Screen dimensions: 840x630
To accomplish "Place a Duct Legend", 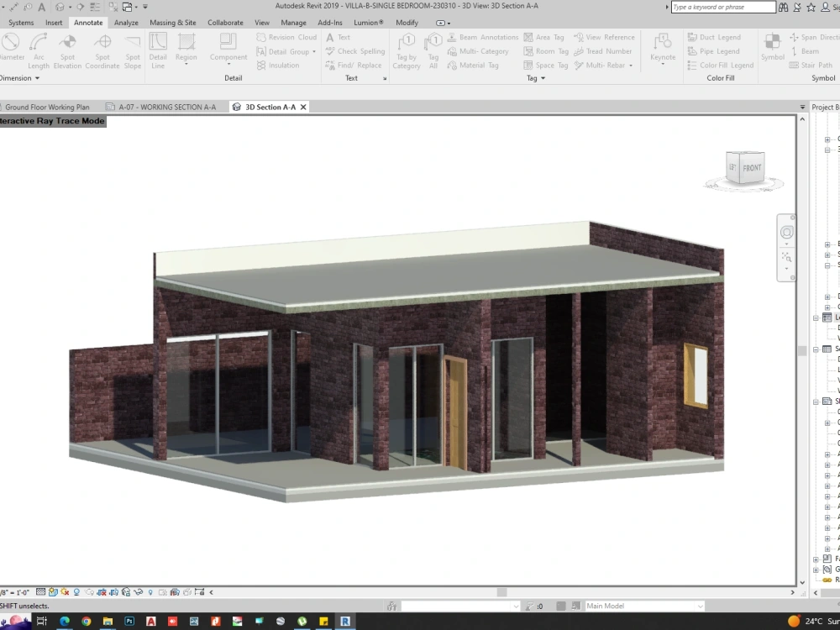I will click(714, 37).
